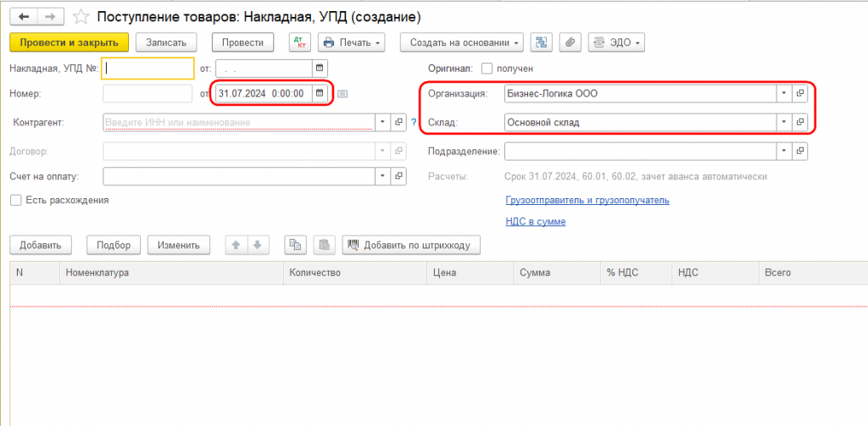Image resolution: width=868 pixels, height=426 pixels.
Task: Open Организация record with open-form icon
Action: tap(799, 93)
